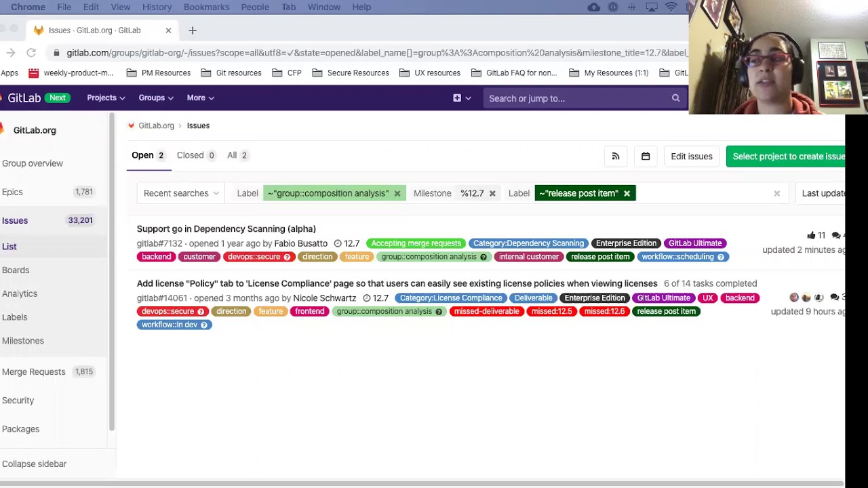Open a new browser tab with plus
Image resolution: width=868 pixels, height=488 pixels.
(193, 30)
